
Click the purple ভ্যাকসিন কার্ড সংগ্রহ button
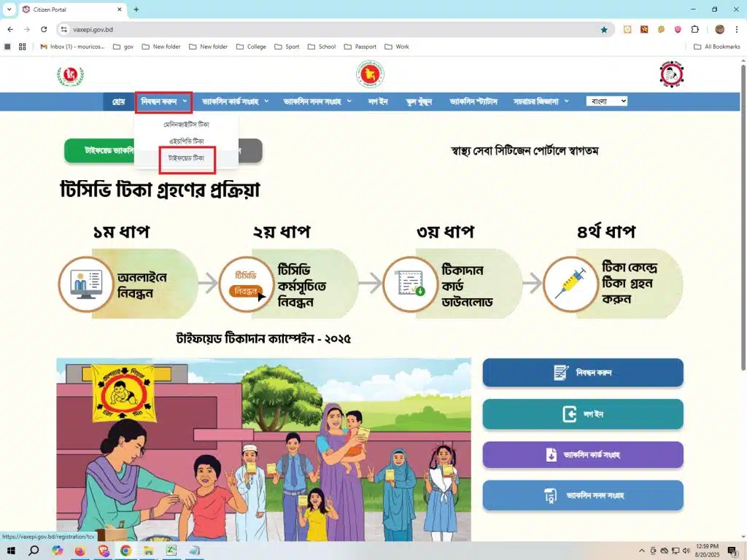pyautogui.click(x=582, y=455)
